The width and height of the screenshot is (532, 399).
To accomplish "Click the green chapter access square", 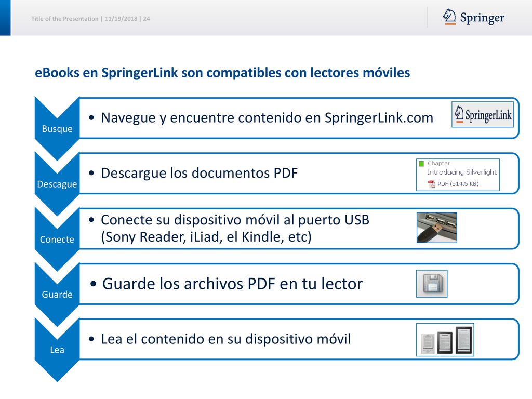I will pyautogui.click(x=421, y=164).
